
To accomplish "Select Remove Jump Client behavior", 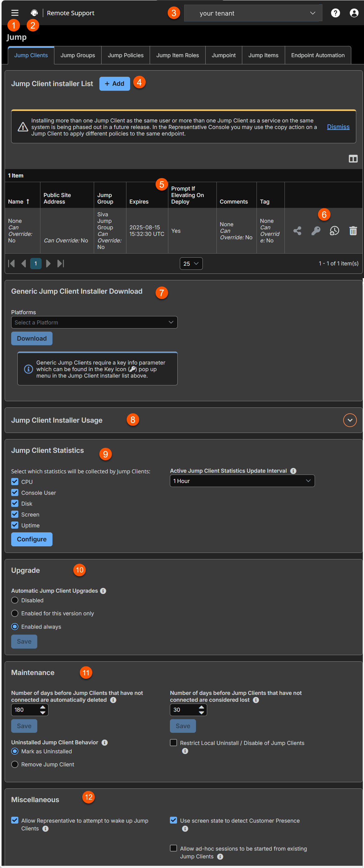I will click(15, 764).
